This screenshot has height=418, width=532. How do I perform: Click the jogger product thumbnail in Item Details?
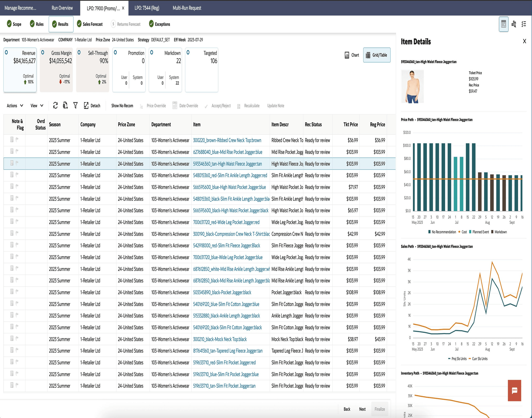tap(412, 86)
